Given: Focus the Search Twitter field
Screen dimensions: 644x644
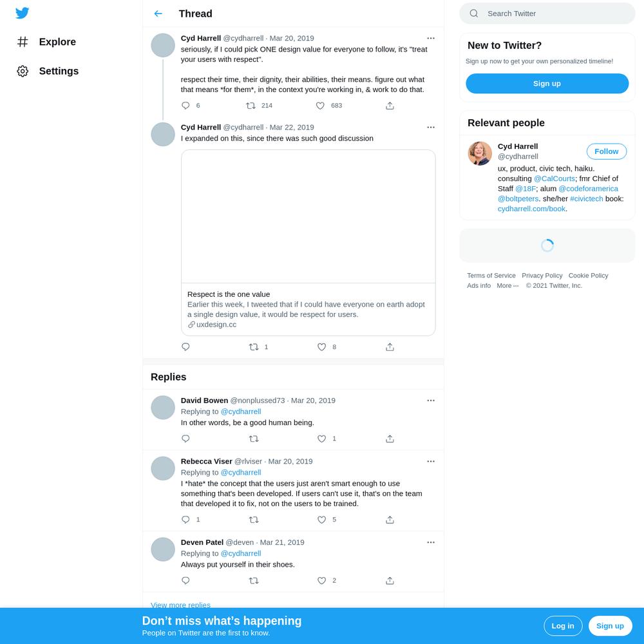Looking at the screenshot, I should click(x=547, y=14).
